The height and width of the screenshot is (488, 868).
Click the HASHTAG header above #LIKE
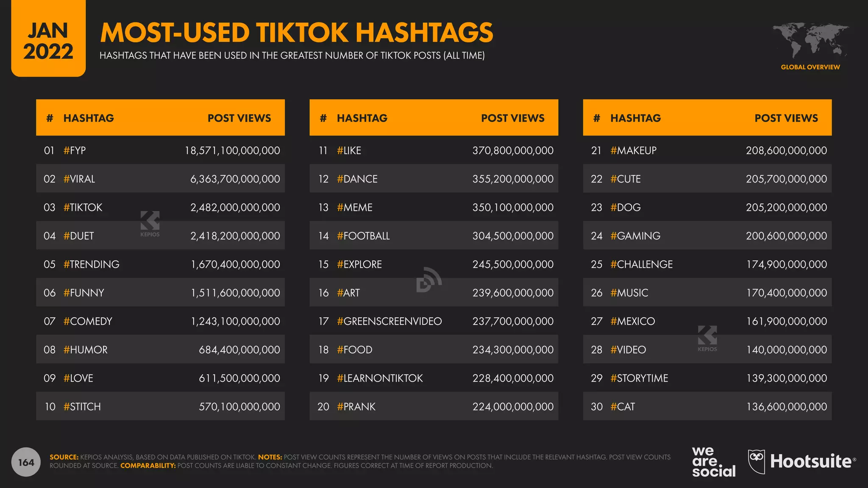coord(362,118)
